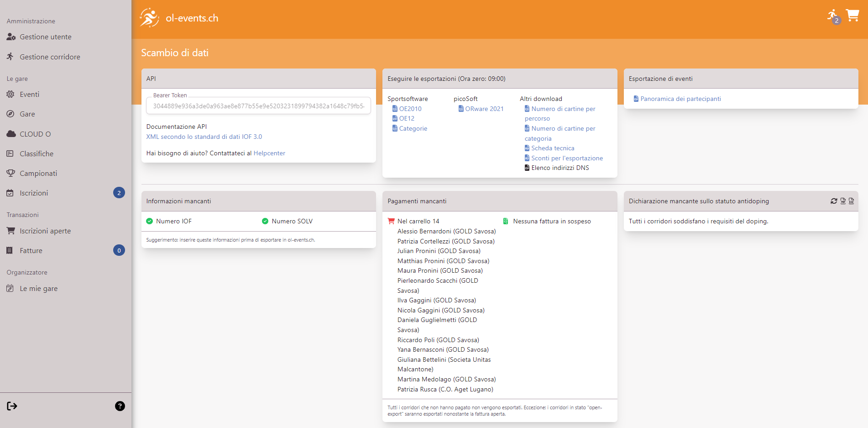This screenshot has width=868, height=428.
Task: Click the logout icon in sidebar footer
Action: pyautogui.click(x=12, y=406)
